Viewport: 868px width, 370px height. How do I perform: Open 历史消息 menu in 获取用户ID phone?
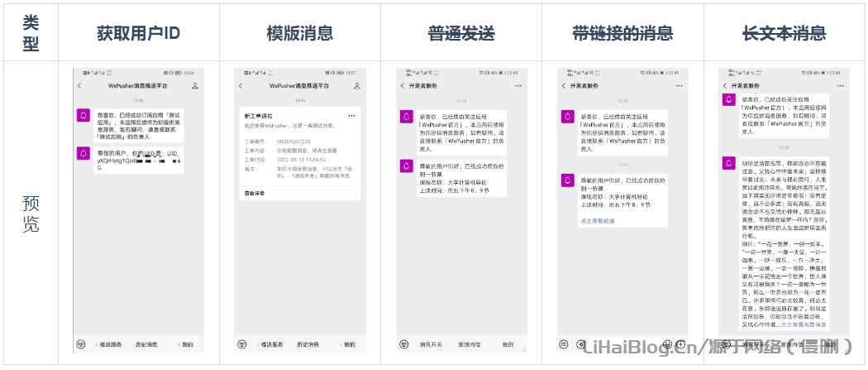(x=145, y=344)
